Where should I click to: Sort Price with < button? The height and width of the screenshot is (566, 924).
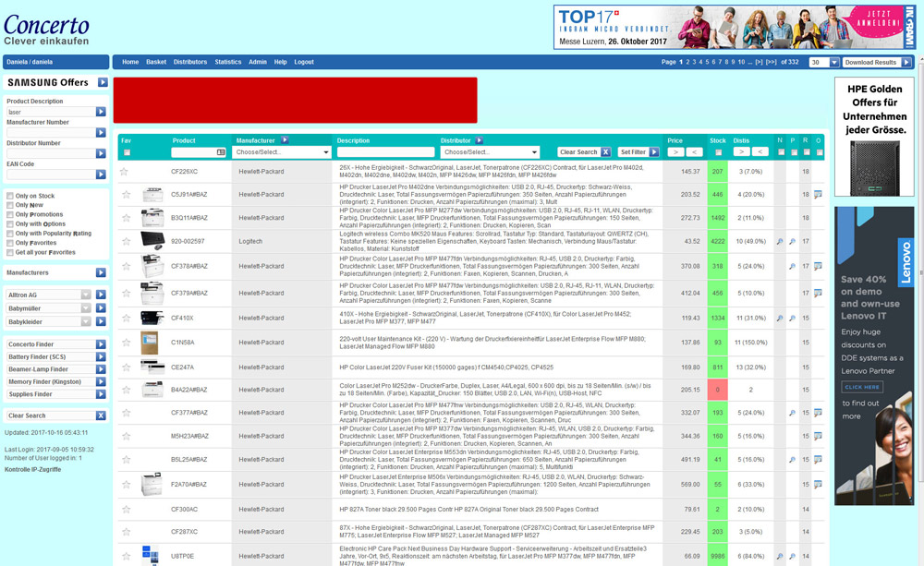point(694,152)
